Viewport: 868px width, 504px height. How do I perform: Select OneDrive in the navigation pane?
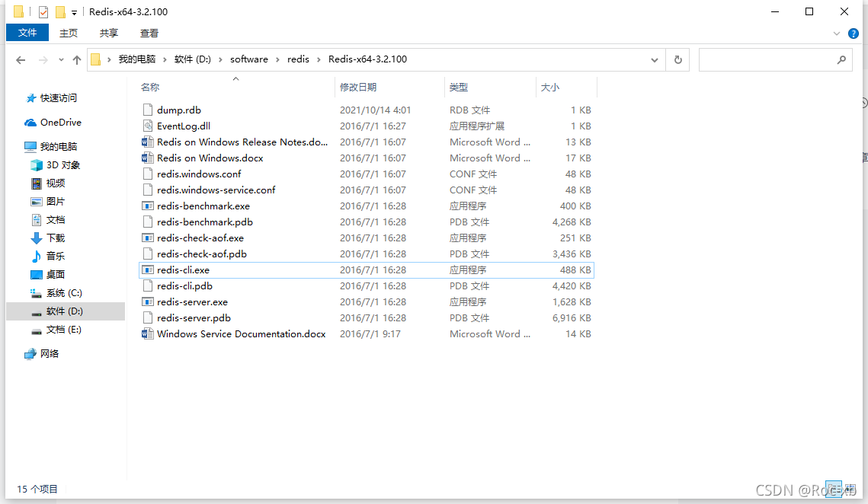pos(53,123)
